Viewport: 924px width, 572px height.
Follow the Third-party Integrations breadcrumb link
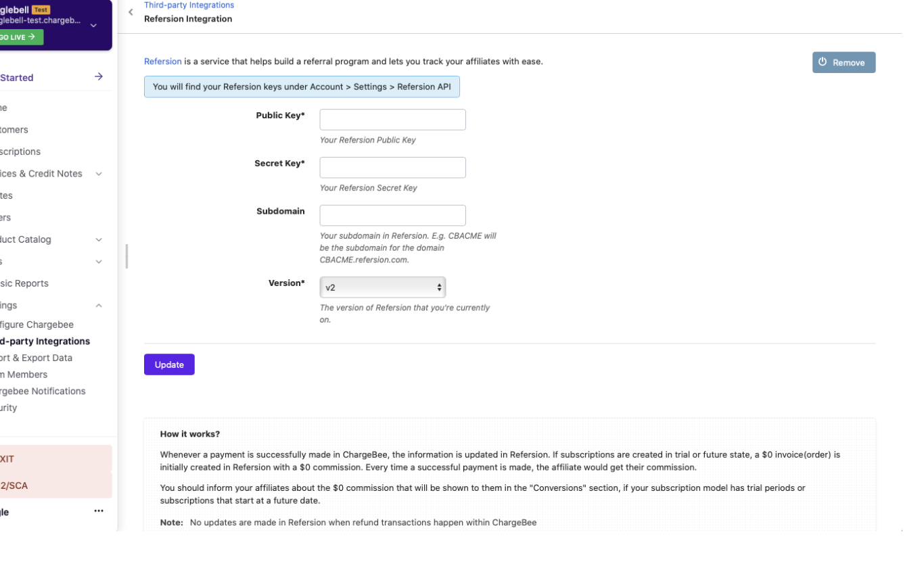189,5
